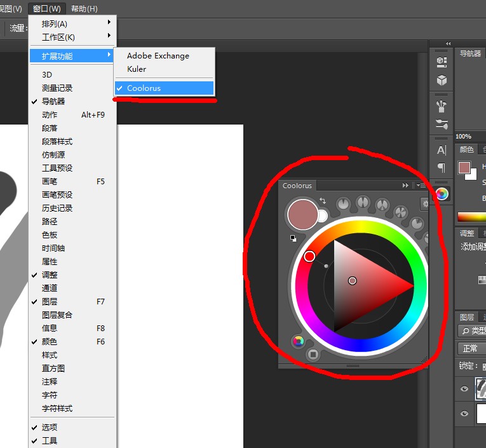
Task: Select 时间轴 menu entry
Action: click(72, 248)
